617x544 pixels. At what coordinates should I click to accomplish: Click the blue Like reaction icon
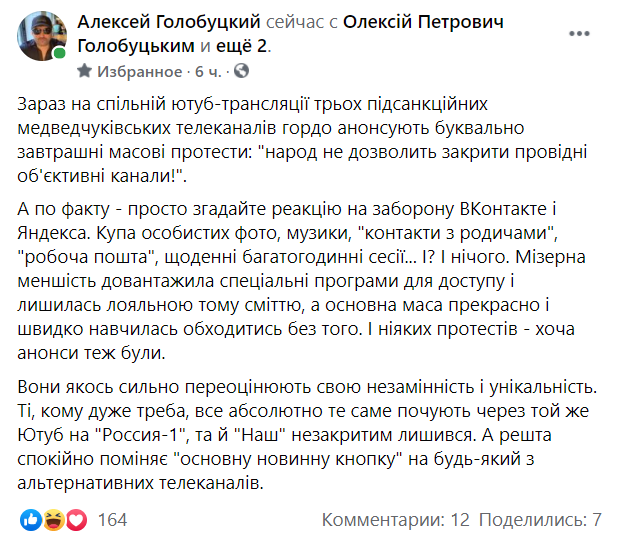[x=29, y=520]
